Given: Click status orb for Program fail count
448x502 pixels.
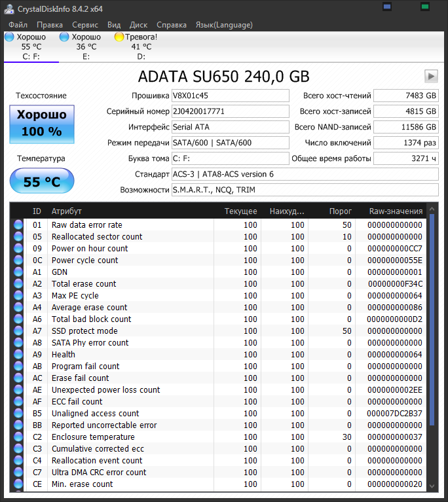Looking at the screenshot, I should pyautogui.click(x=18, y=367).
